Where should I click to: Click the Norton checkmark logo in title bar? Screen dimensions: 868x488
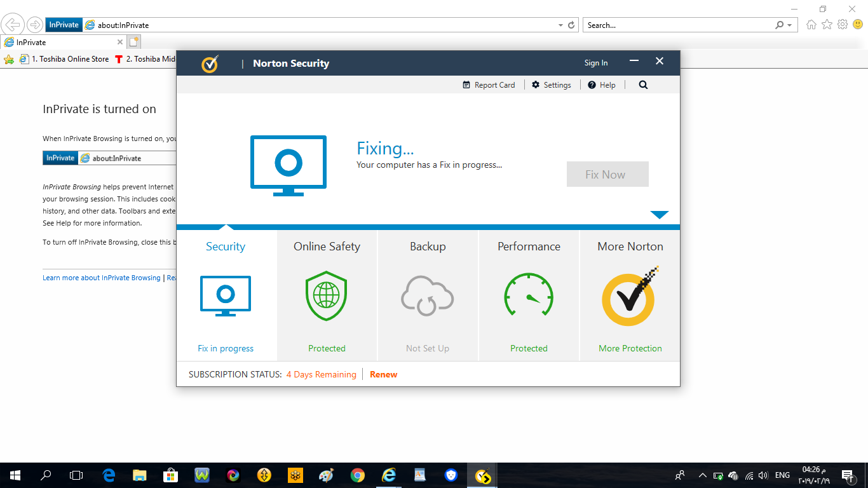(x=210, y=64)
